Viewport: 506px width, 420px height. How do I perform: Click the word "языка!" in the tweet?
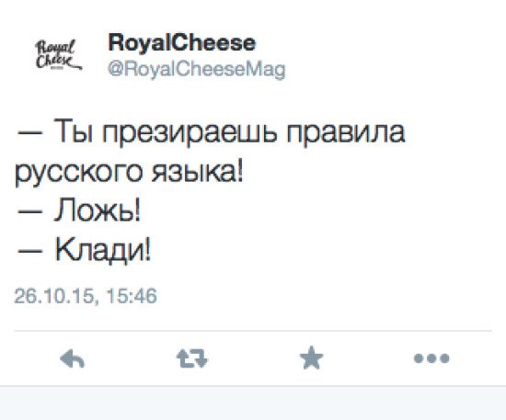coord(197,172)
